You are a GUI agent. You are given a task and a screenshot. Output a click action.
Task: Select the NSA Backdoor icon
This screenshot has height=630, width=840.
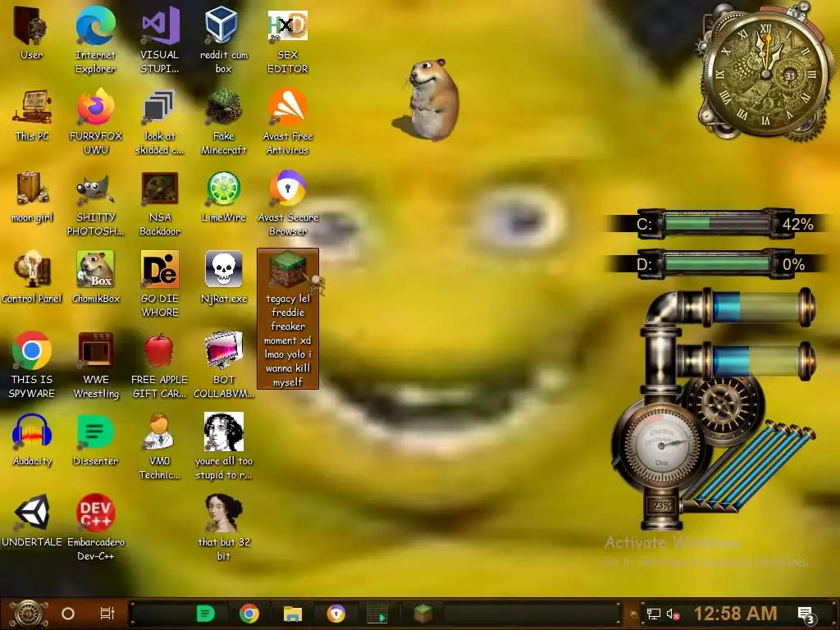pyautogui.click(x=160, y=203)
